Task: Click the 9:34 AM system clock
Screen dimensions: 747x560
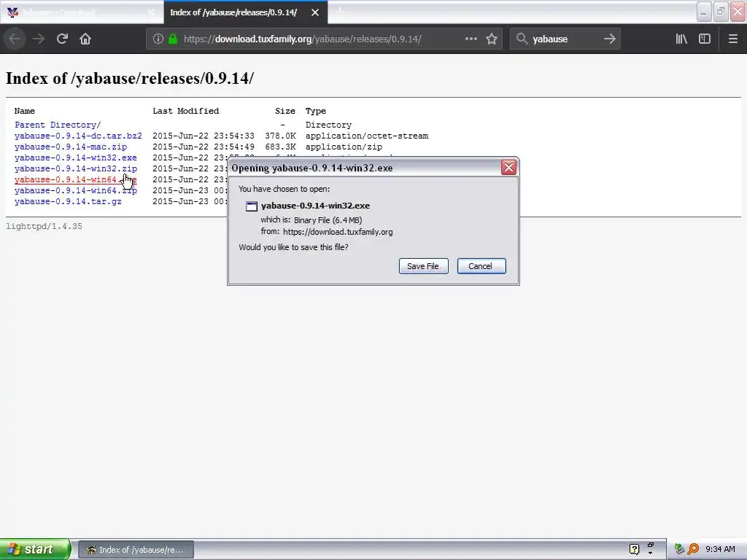Action: coord(720,549)
